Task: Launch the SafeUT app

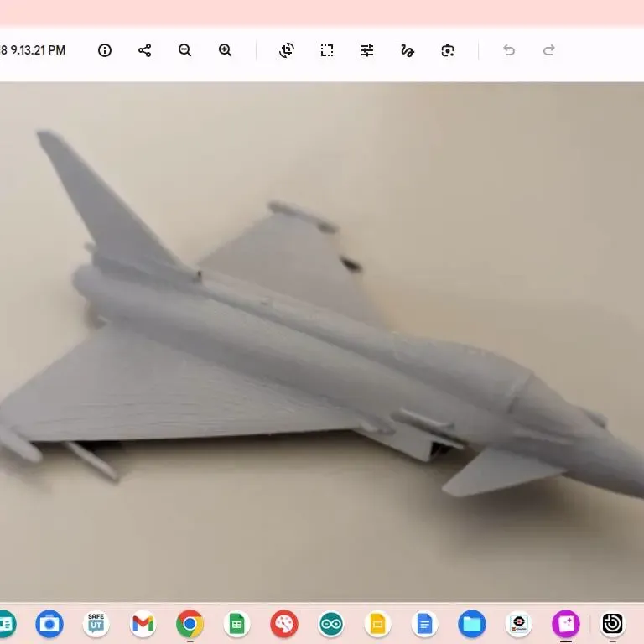Action: [96, 624]
